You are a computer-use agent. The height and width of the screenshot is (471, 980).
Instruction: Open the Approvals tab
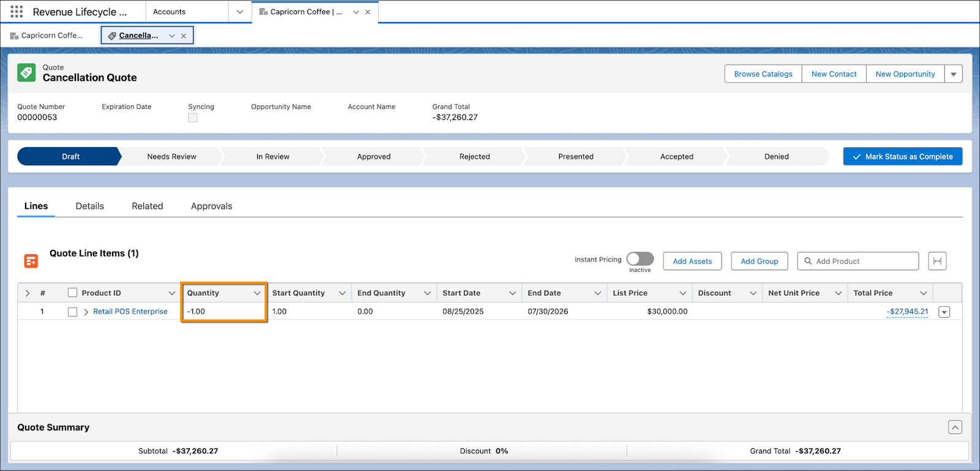[x=211, y=206]
